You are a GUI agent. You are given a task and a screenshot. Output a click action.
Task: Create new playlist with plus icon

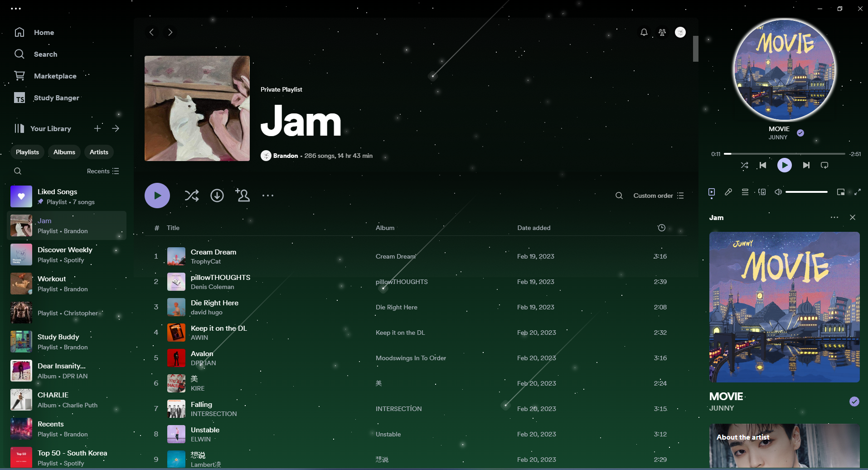[97, 128]
